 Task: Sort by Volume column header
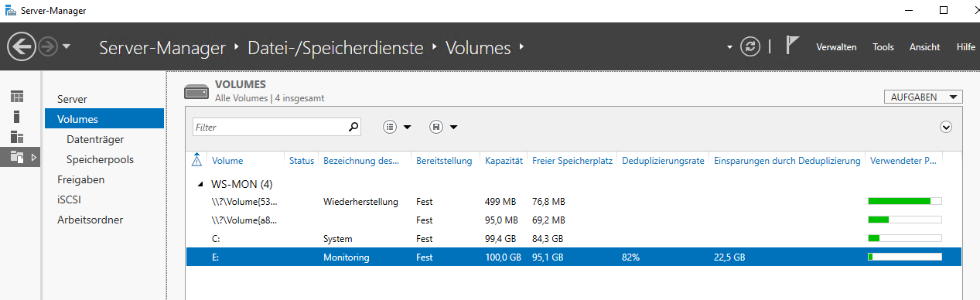pos(227,161)
